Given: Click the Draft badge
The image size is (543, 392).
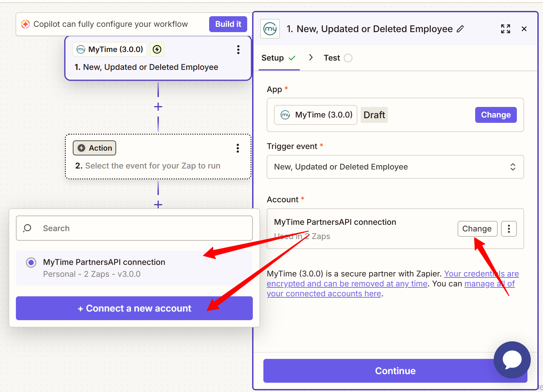Looking at the screenshot, I should coord(374,115).
